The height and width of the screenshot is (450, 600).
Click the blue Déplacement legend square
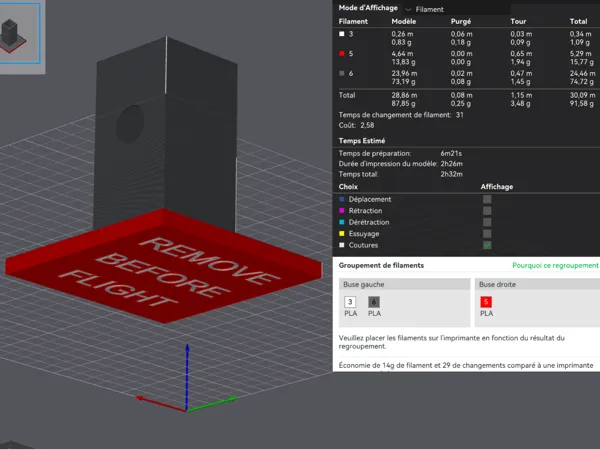(x=342, y=199)
